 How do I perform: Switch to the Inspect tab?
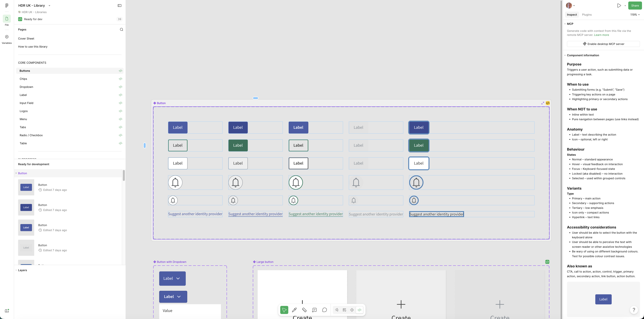pos(572,15)
